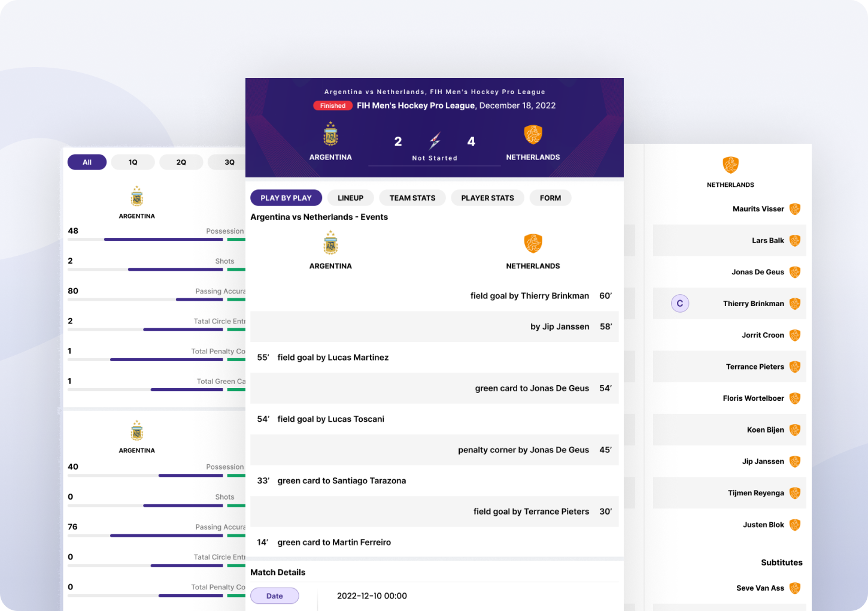
Task: Click field goal by Lucas Martinez event
Action: click(x=435, y=358)
